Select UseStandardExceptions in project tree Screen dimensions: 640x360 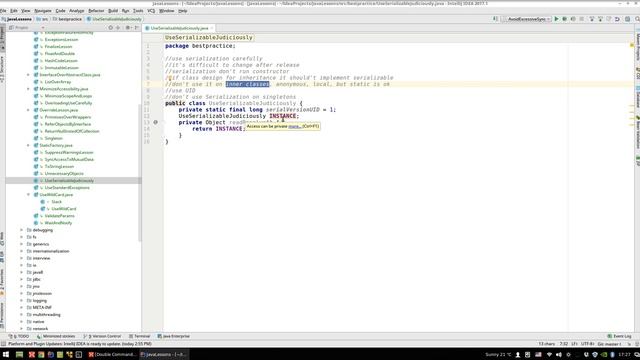click(67, 188)
